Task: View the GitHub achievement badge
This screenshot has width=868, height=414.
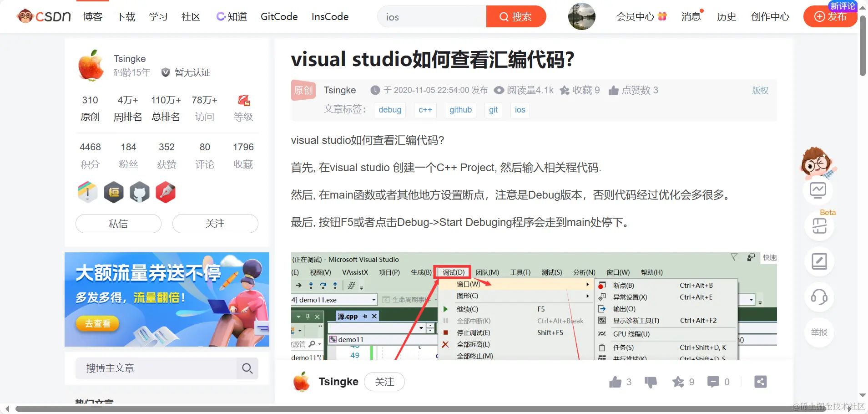Action: (140, 192)
